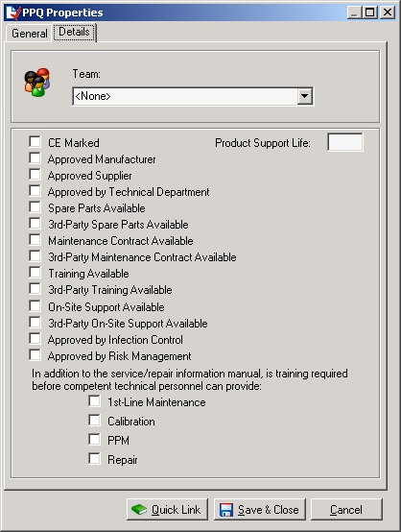Tick the Repair checkbox
Image resolution: width=401 pixels, height=532 pixels.
[95, 459]
